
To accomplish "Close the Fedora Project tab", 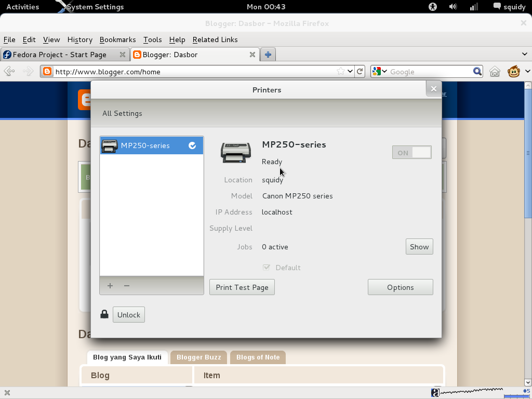I will 123,55.
